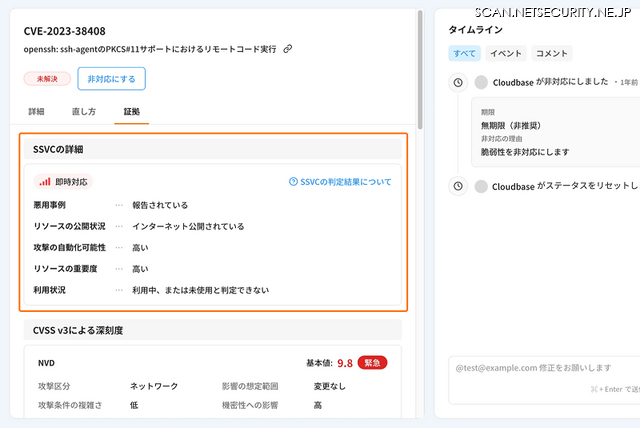Click clock icon next to 非対応にしました event
Image resolution: width=640 pixels, height=428 pixels.
tap(458, 82)
